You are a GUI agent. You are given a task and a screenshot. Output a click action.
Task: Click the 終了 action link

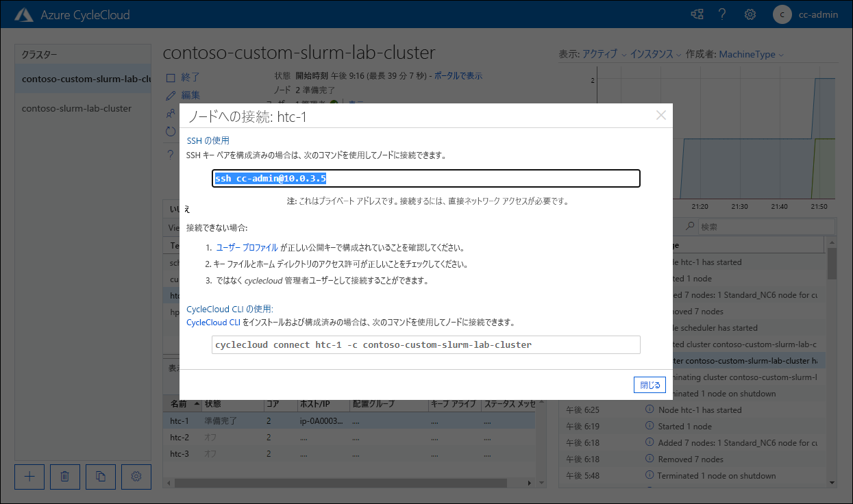tap(190, 77)
